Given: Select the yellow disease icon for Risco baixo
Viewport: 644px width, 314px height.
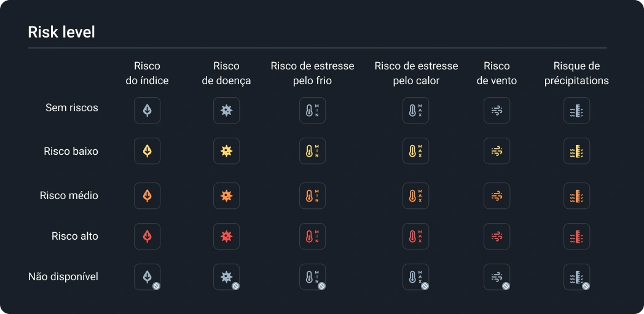Looking at the screenshot, I should point(227,151).
